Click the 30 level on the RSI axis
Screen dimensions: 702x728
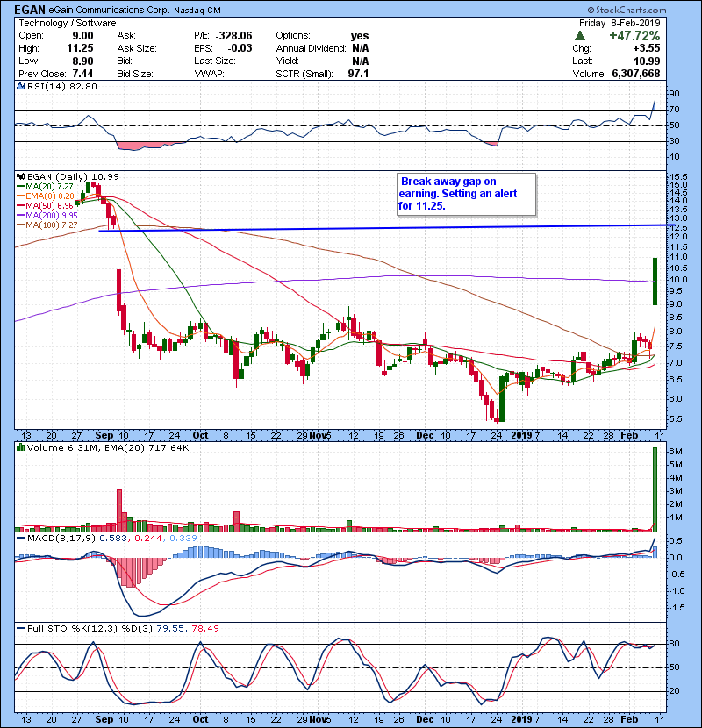pos(674,141)
